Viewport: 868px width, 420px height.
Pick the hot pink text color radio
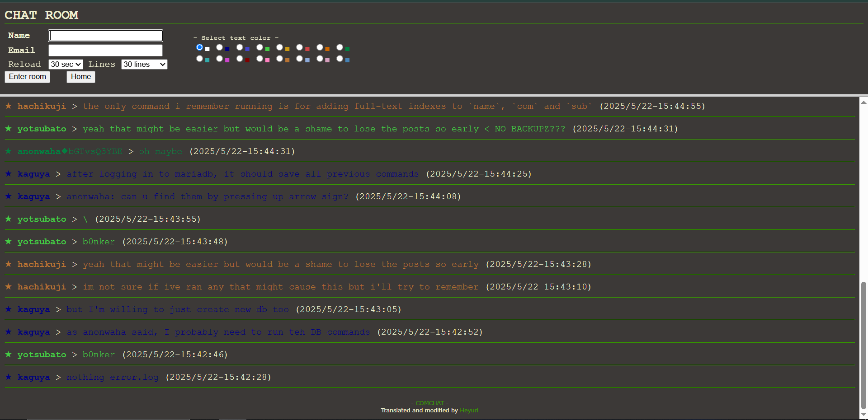click(x=260, y=59)
